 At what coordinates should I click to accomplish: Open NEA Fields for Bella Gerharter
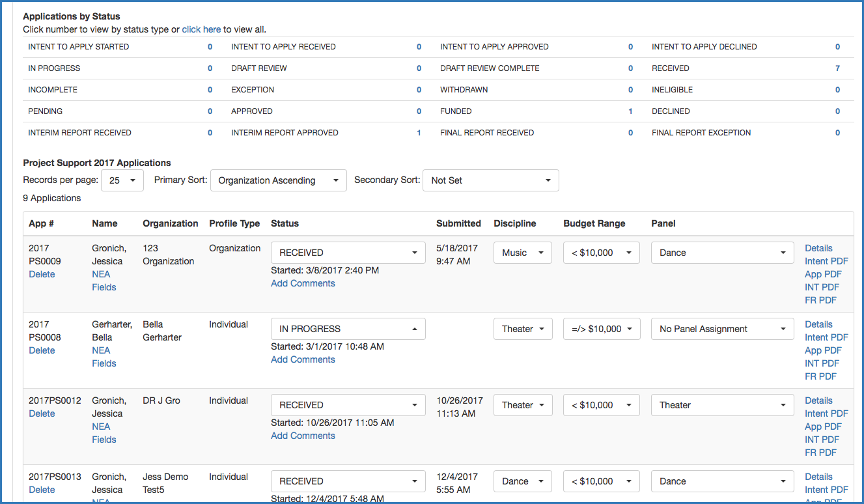[x=104, y=357]
